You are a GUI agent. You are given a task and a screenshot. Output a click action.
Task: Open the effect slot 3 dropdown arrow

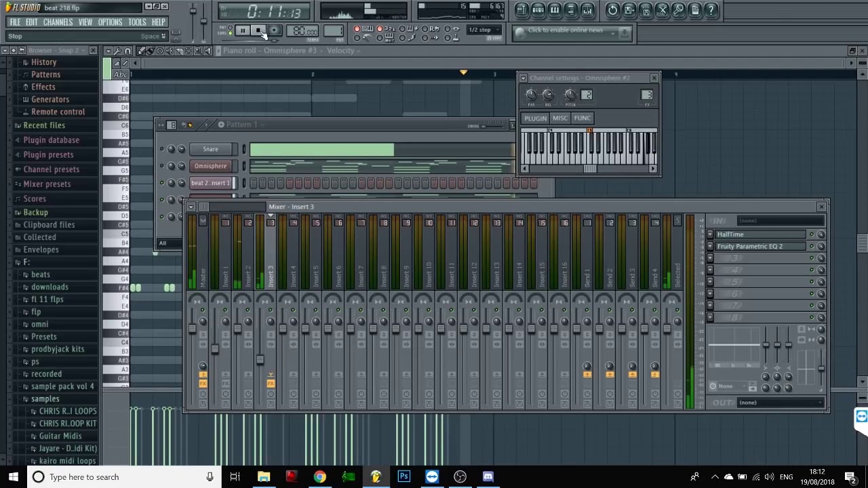pyautogui.click(x=710, y=258)
